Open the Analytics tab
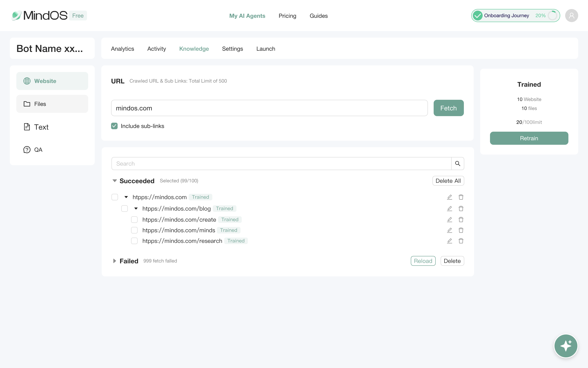The image size is (588, 368). [x=122, y=49]
